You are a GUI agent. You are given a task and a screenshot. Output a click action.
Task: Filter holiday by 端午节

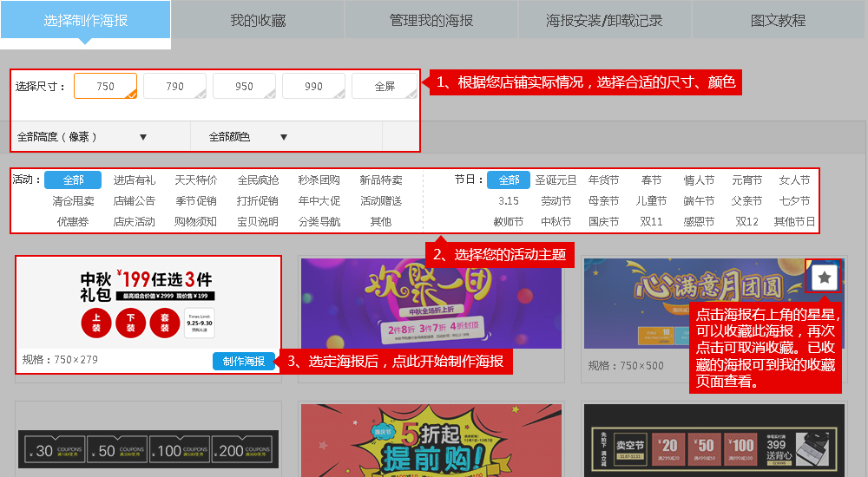coord(699,201)
